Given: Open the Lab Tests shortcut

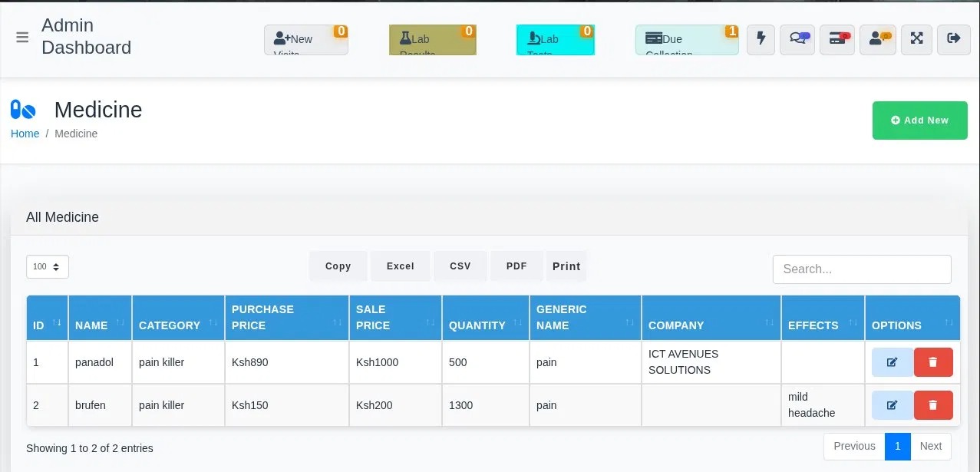Looking at the screenshot, I should click(x=556, y=40).
